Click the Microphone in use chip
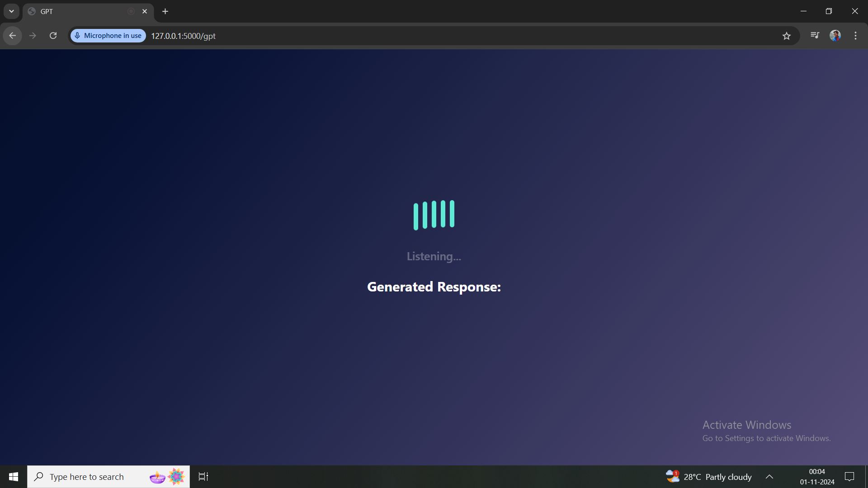The width and height of the screenshot is (868, 488). (108, 36)
